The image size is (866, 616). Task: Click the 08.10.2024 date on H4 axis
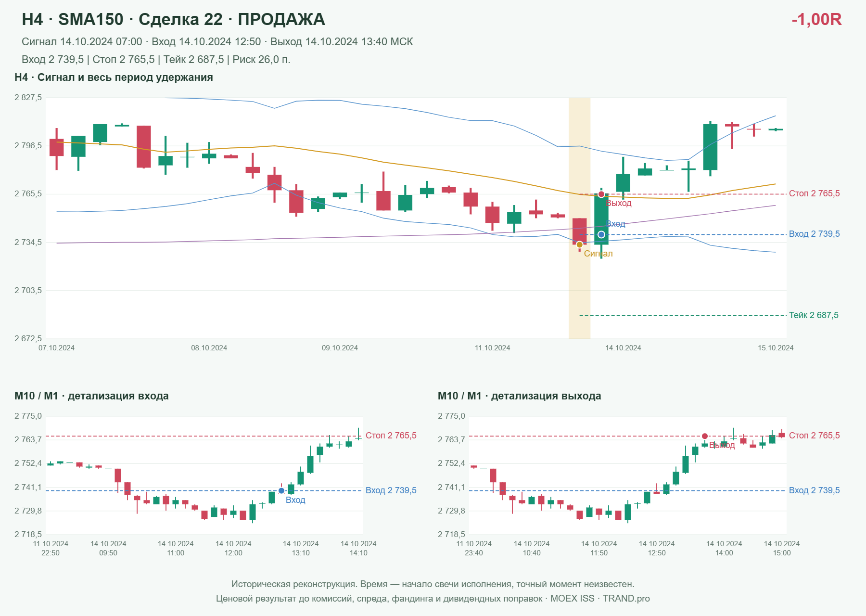click(x=209, y=348)
